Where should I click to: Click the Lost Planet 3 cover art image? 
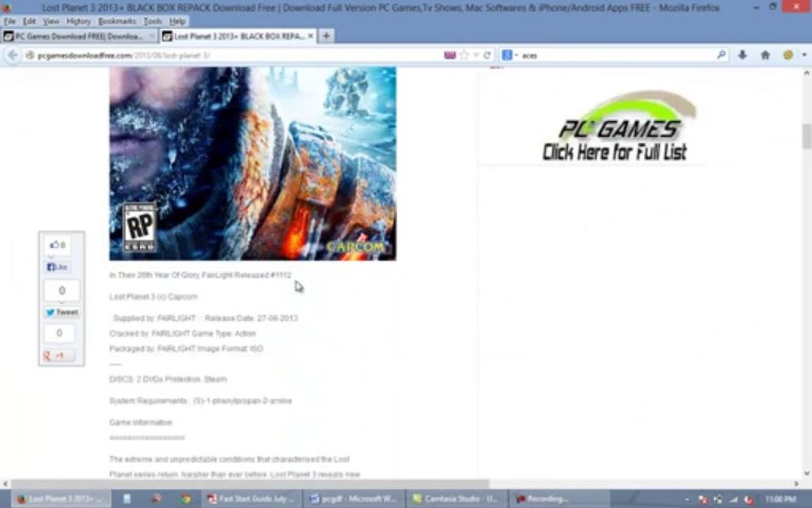(x=253, y=163)
